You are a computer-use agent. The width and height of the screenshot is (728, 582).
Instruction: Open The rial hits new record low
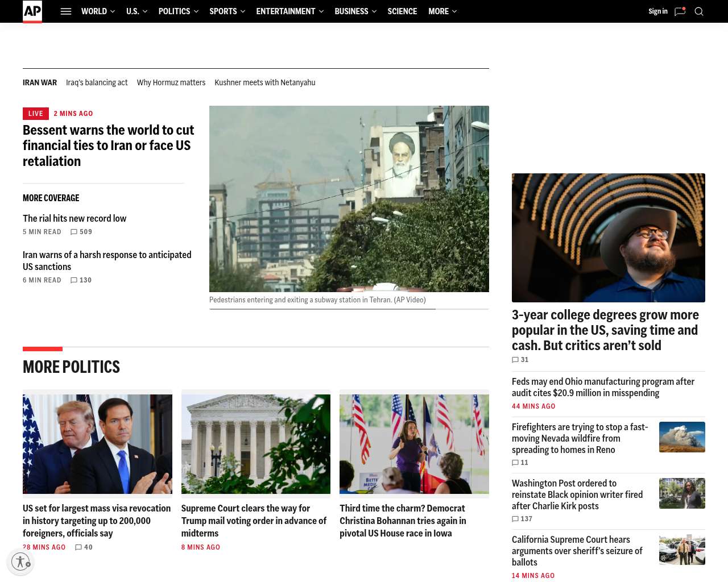[75, 218]
